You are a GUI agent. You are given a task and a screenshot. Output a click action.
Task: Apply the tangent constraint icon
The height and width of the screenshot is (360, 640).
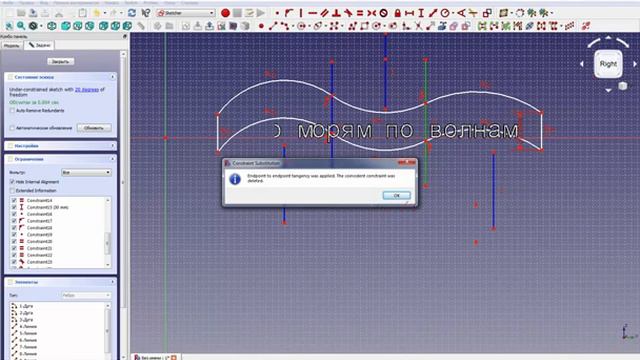(x=348, y=13)
